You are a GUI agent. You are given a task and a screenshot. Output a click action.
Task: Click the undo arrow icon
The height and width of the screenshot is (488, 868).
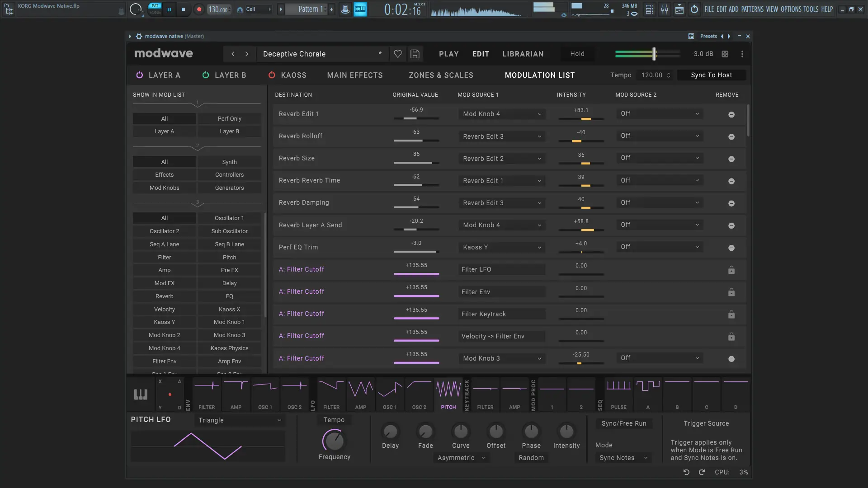click(686, 472)
